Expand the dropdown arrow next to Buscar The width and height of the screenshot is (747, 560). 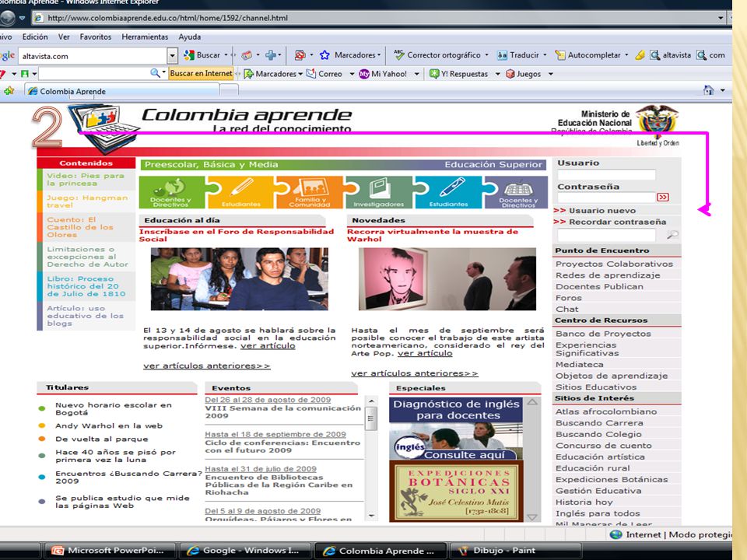[226, 54]
